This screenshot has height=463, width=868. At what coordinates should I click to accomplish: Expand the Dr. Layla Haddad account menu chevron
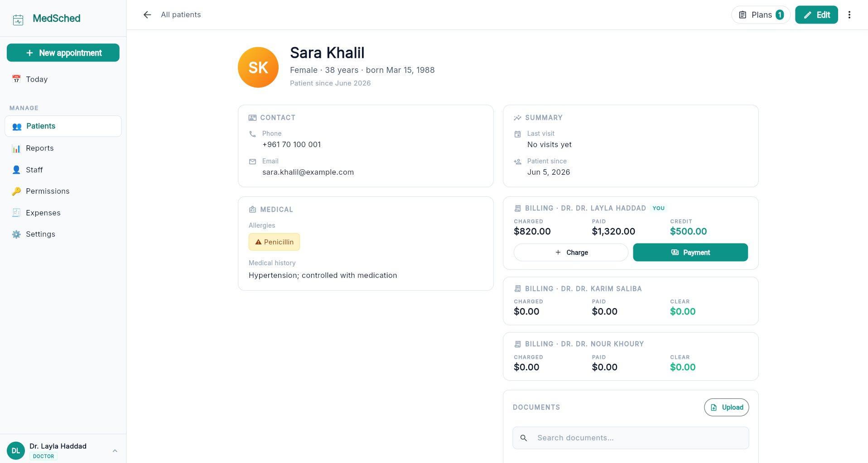click(x=115, y=451)
